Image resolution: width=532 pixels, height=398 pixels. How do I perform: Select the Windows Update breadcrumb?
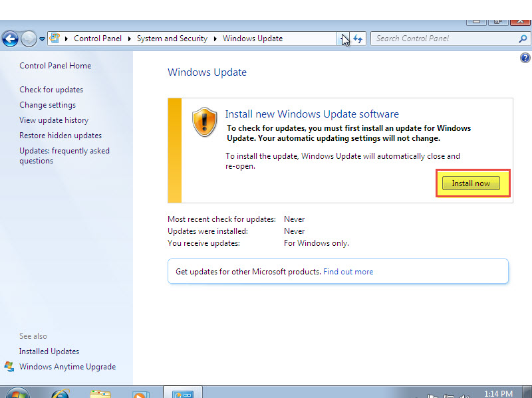click(253, 39)
